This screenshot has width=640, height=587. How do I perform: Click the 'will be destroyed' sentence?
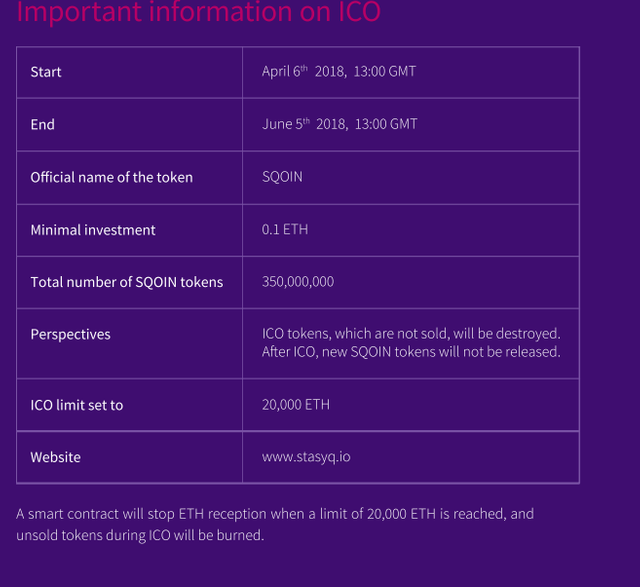411,333
